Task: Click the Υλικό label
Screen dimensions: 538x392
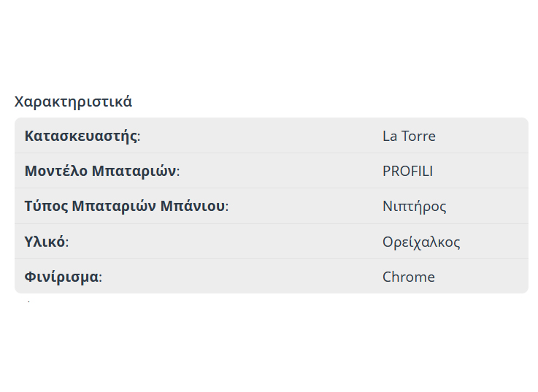Action: (x=45, y=242)
